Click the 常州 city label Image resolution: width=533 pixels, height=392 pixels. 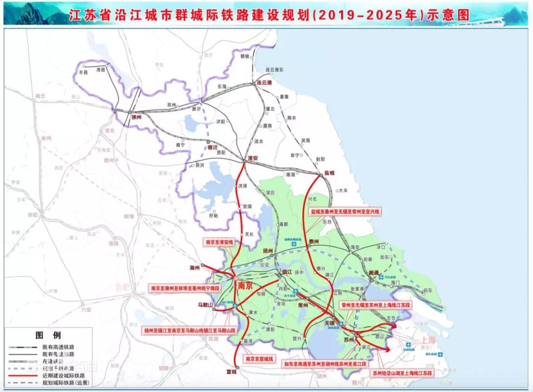pos(303,305)
